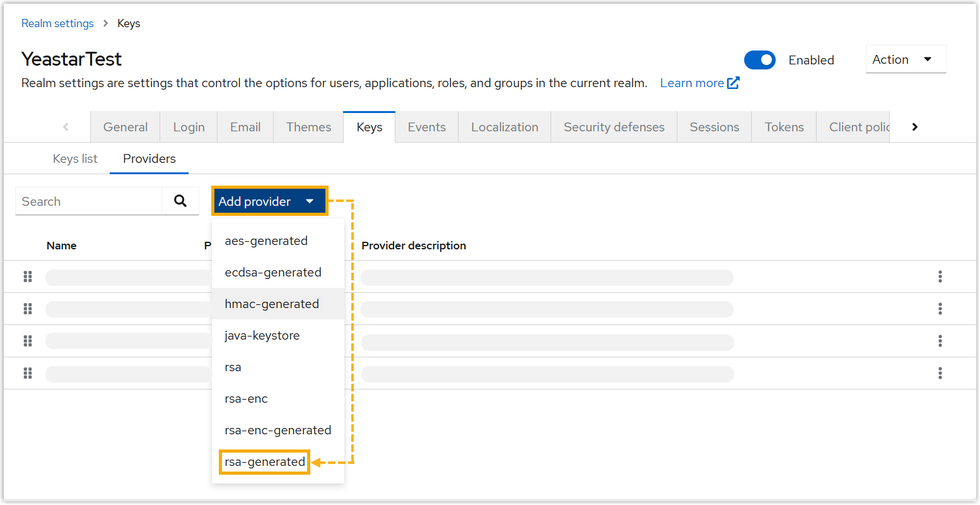Open kebab menu for second provider row
Image resolution: width=980 pixels, height=505 pixels.
pyautogui.click(x=940, y=309)
